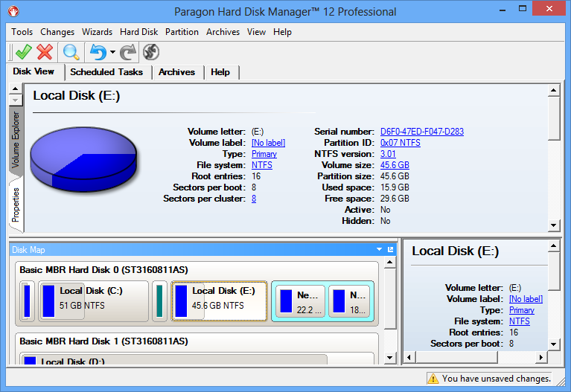Click the Volume size 45.6 GB link
Screen dimensions: 571x392
coord(394,165)
